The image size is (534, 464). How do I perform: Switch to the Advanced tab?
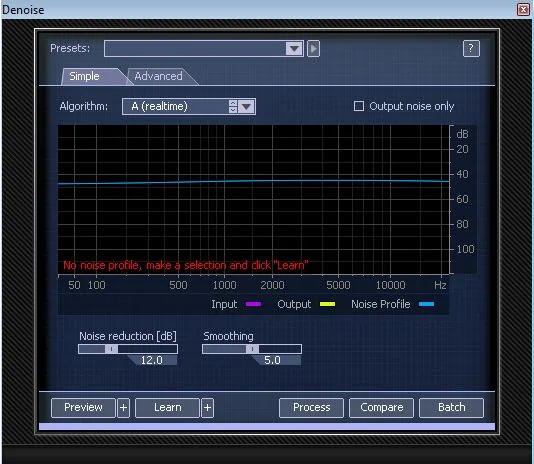pyautogui.click(x=158, y=76)
